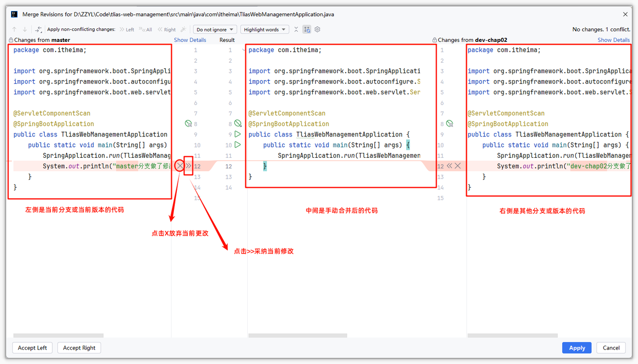Click horizontal scrollbar of left pane
638x364 pixels.
click(x=58, y=336)
